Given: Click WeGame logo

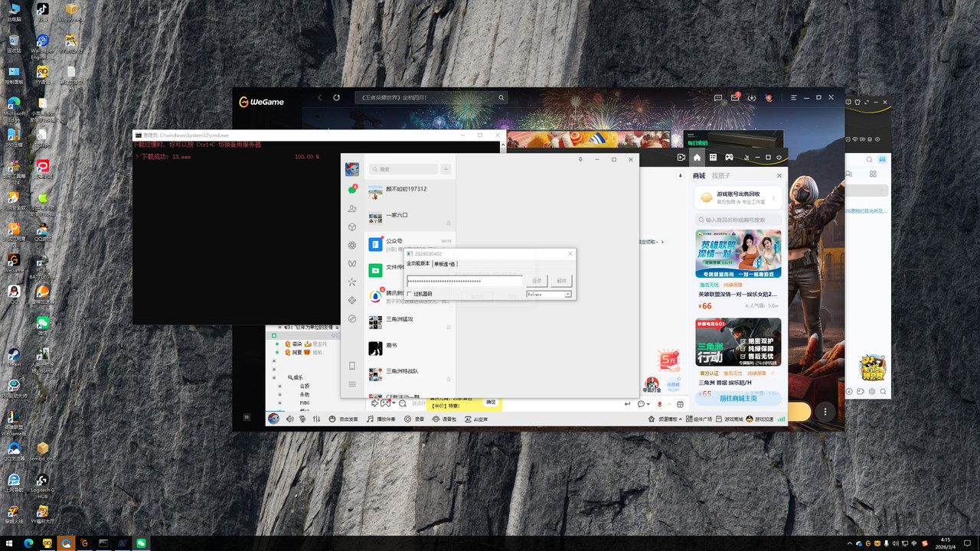Looking at the screenshot, I should click(x=261, y=102).
